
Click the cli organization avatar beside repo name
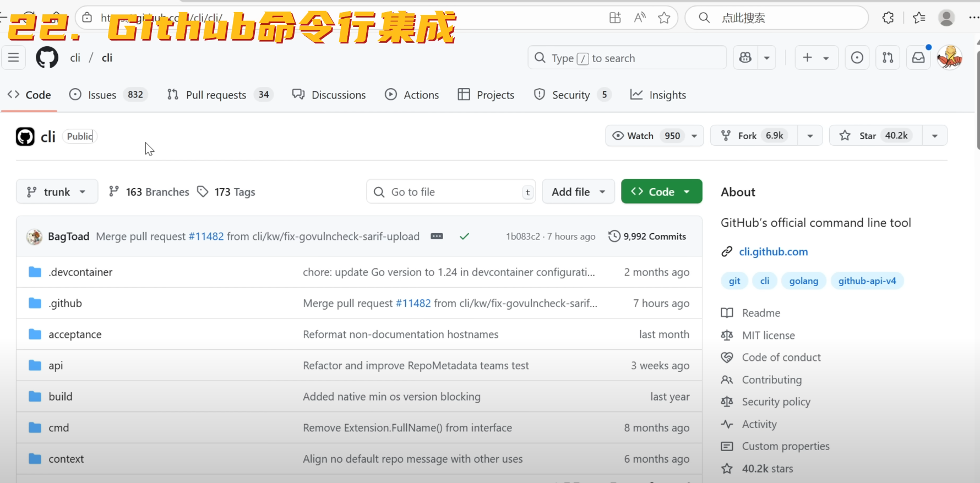(25, 136)
